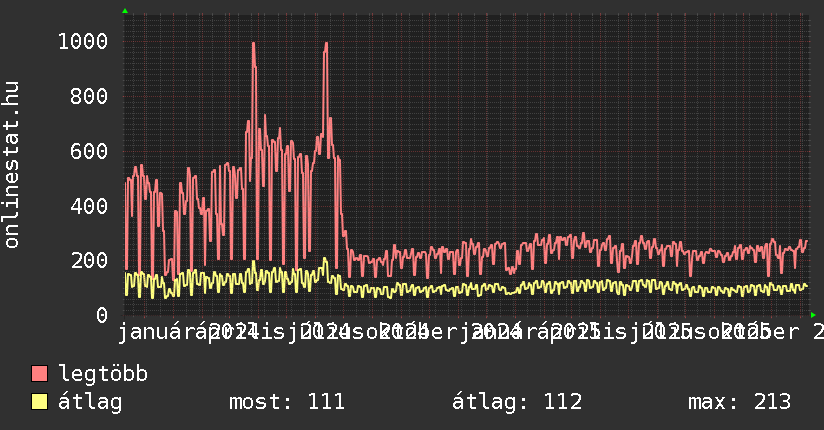This screenshot has height=430, width=824.
Task: Click the 'átlag: 112' statistic value
Action: pos(517,403)
